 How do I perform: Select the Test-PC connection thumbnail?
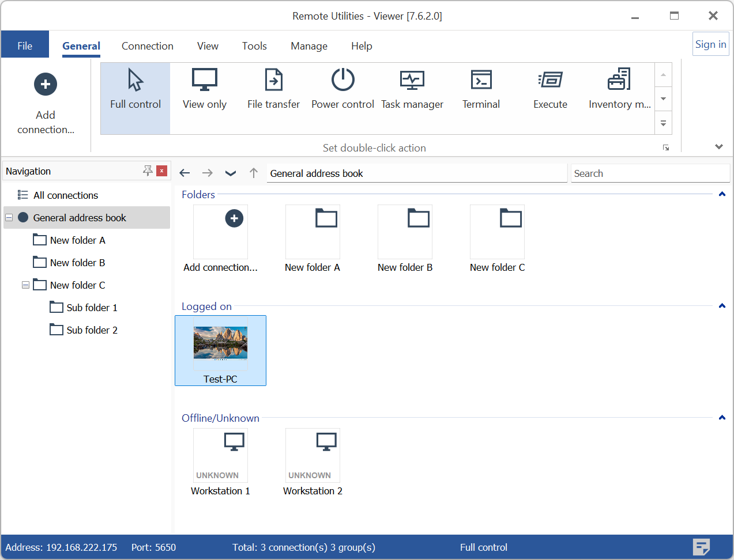pyautogui.click(x=220, y=350)
